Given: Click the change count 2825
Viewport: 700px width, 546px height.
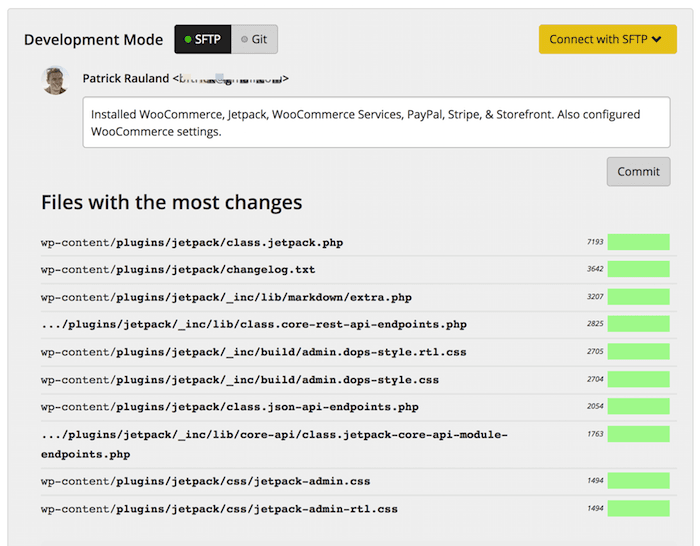Looking at the screenshot, I should point(595,324).
